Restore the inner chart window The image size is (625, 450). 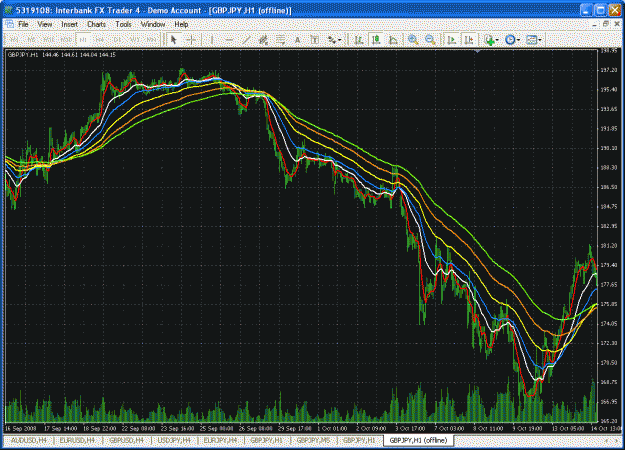pyautogui.click(x=606, y=24)
